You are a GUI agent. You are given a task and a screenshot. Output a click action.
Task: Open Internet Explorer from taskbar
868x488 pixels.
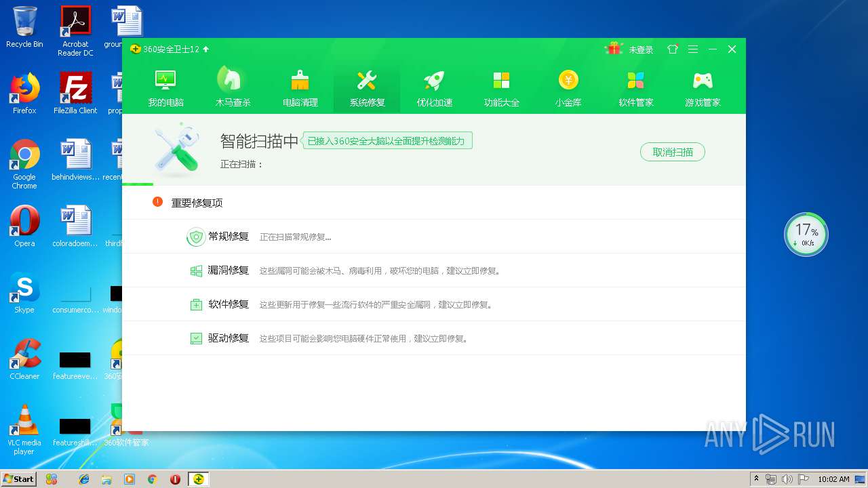(x=84, y=479)
